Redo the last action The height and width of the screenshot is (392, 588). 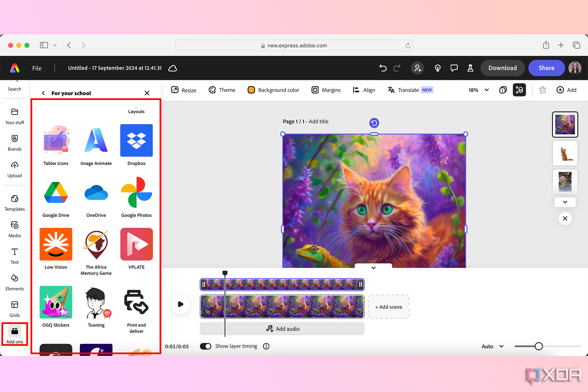pyautogui.click(x=397, y=68)
